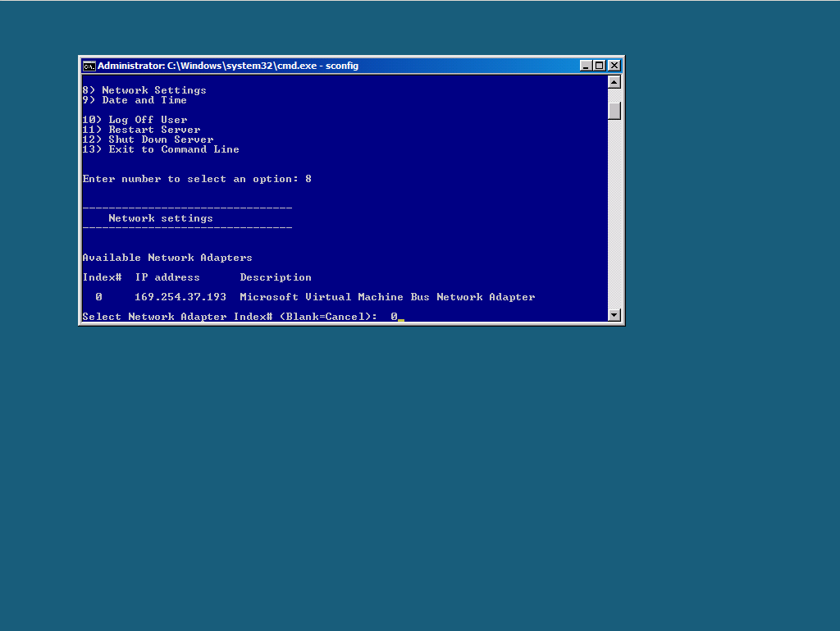Click the '12) Shut Down Server' line
This screenshot has width=840, height=631.
(x=148, y=139)
